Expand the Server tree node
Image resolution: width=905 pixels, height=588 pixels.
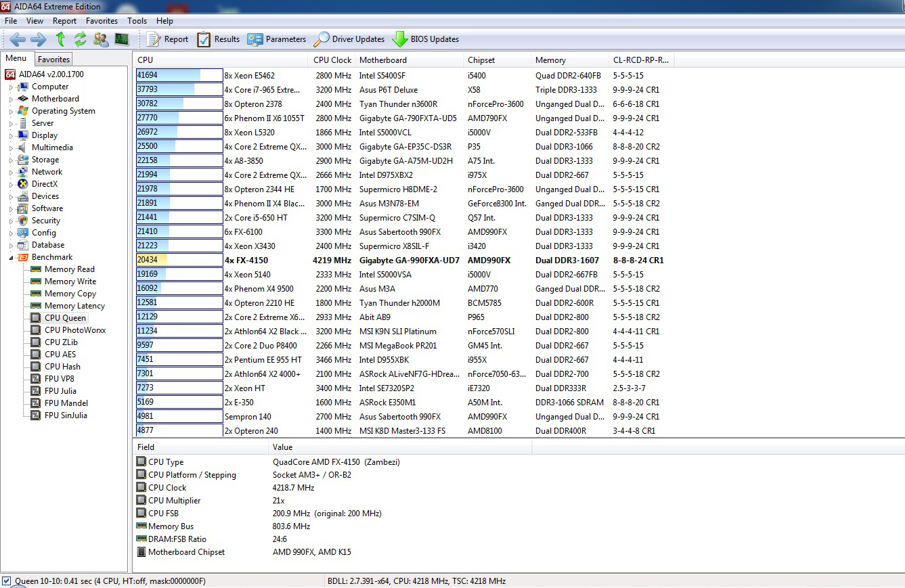pos(11,123)
